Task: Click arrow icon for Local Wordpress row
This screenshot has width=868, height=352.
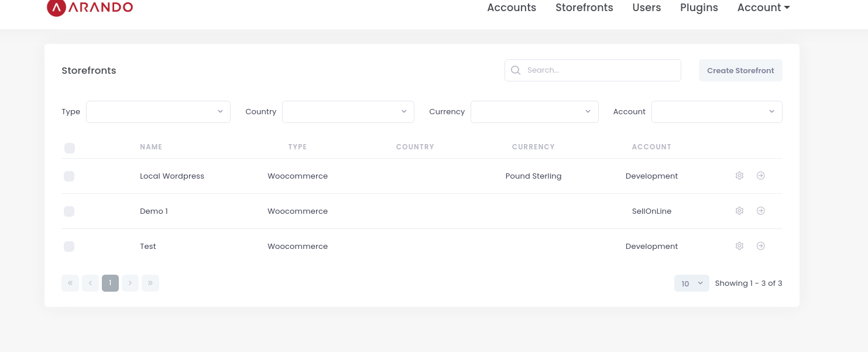Action: pos(760,176)
